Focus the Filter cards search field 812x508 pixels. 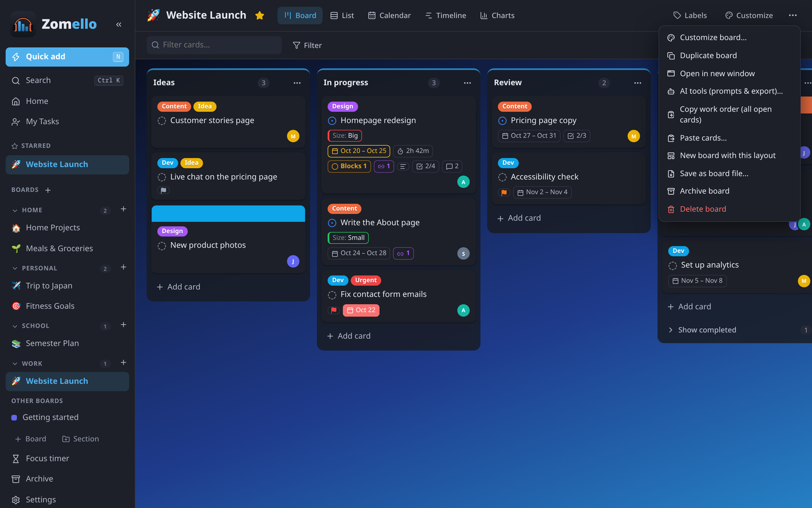[x=214, y=45]
